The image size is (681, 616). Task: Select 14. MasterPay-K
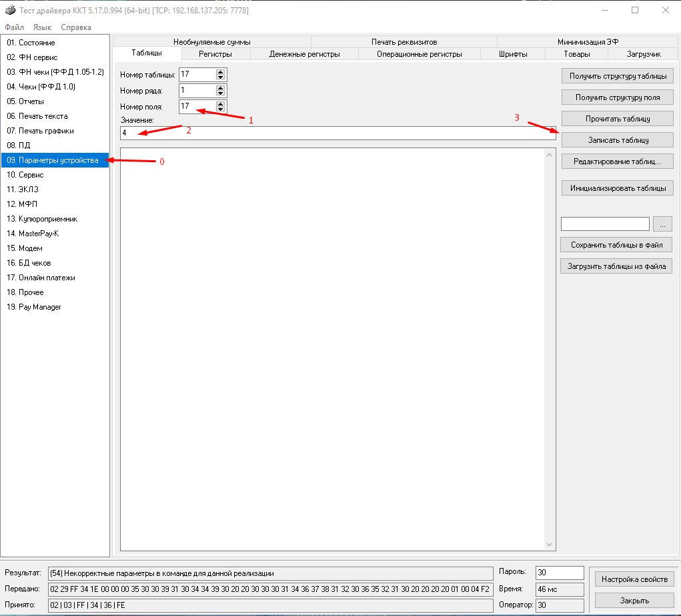tap(55, 234)
